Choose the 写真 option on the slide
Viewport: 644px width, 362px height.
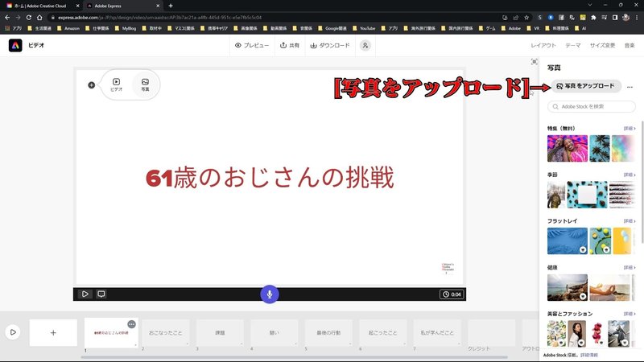[145, 84]
